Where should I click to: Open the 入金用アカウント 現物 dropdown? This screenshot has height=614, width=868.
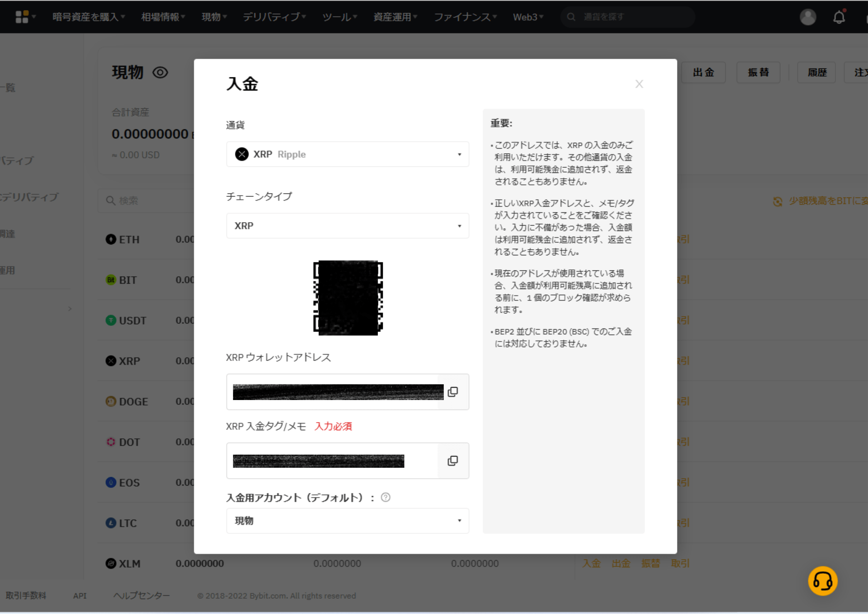click(x=348, y=521)
